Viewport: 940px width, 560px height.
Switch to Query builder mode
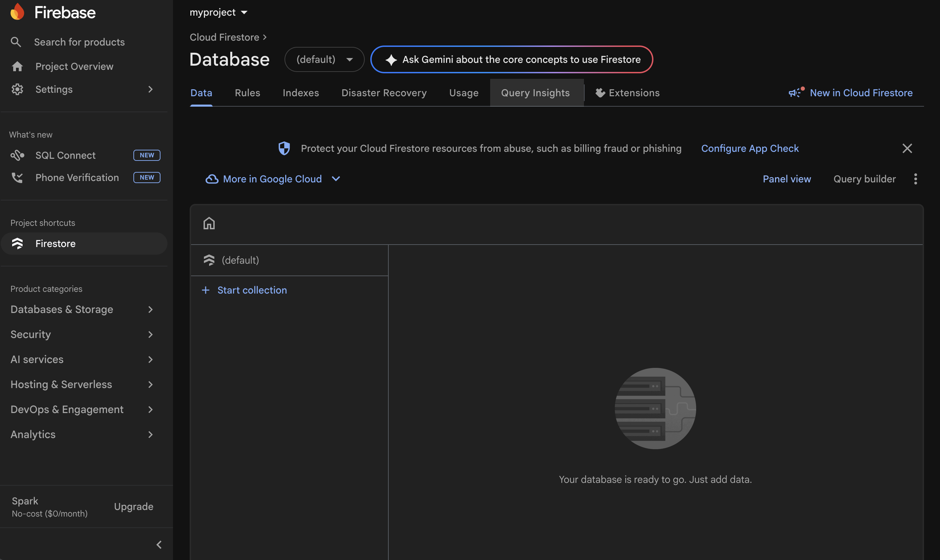(865, 179)
